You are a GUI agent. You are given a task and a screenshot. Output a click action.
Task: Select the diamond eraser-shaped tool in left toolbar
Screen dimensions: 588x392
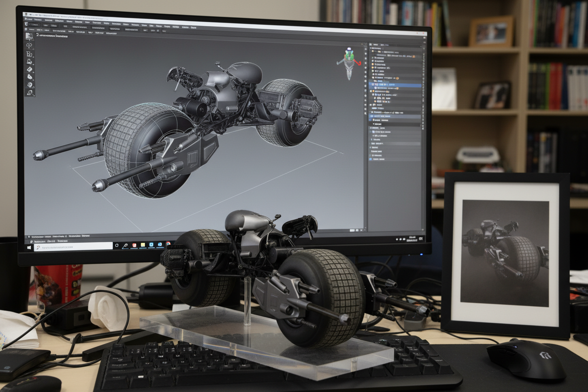tap(30, 69)
